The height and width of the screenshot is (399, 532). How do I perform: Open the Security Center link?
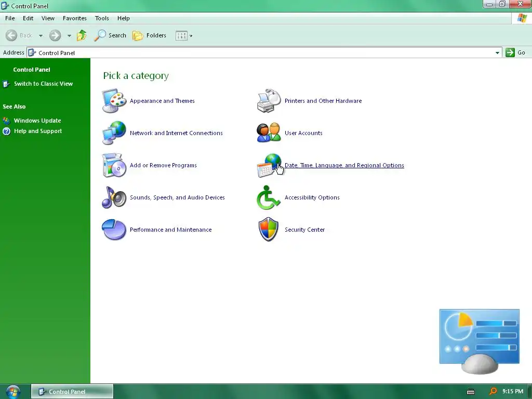pyautogui.click(x=304, y=230)
